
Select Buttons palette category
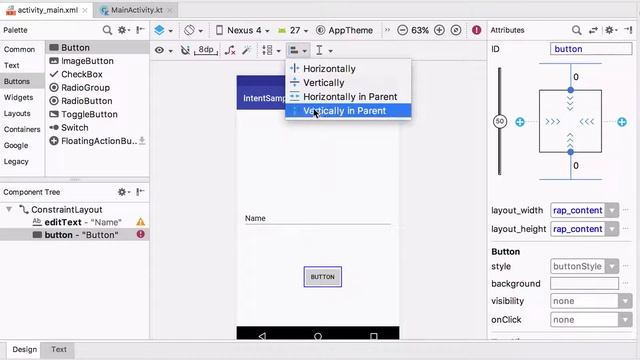[17, 81]
